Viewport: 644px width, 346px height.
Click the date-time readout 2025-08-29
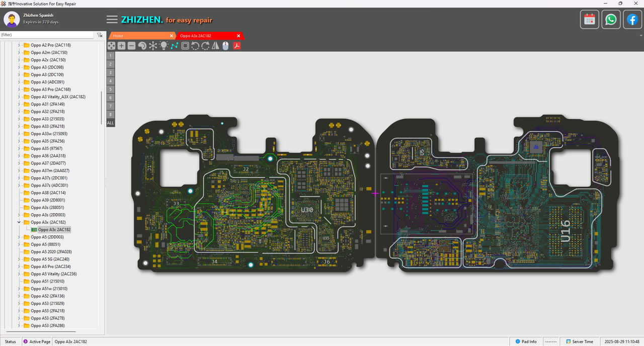pos(622,341)
